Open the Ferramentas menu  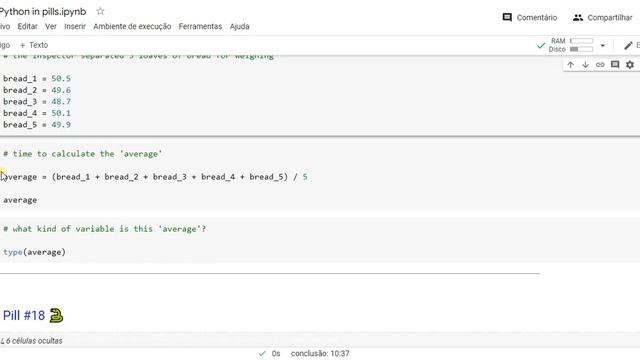click(200, 27)
